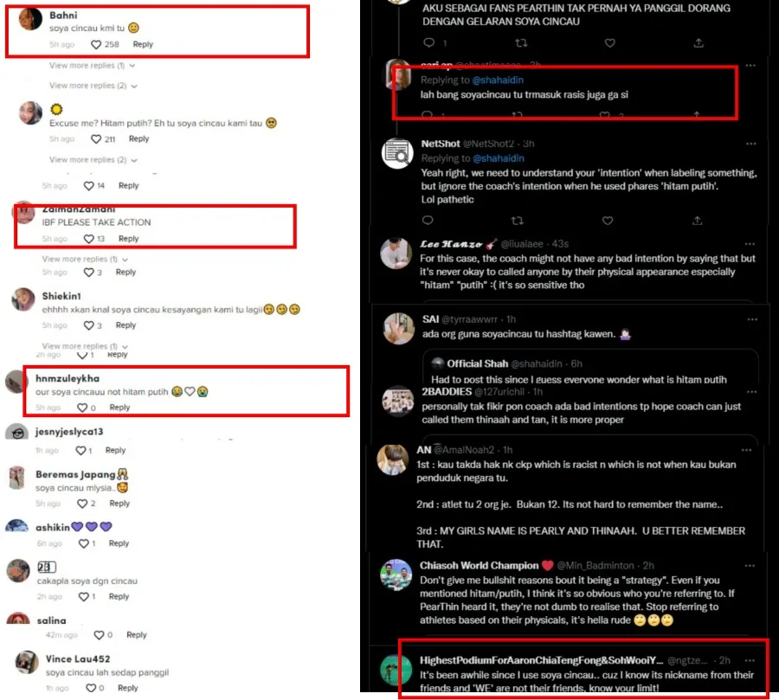
Task: Like Bahni's comment with the heart icon
Action: tap(96, 45)
